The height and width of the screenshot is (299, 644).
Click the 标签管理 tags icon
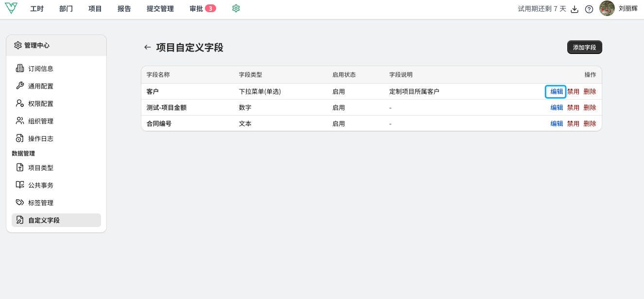click(20, 202)
